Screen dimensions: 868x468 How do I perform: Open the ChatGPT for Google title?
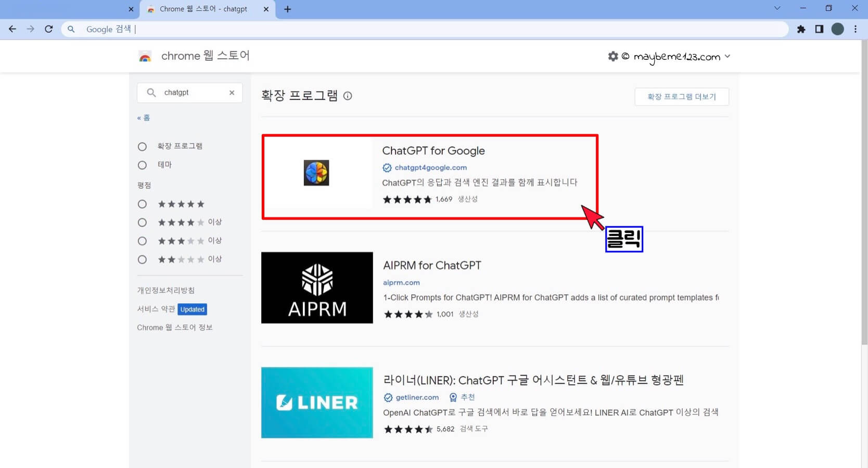pos(433,151)
